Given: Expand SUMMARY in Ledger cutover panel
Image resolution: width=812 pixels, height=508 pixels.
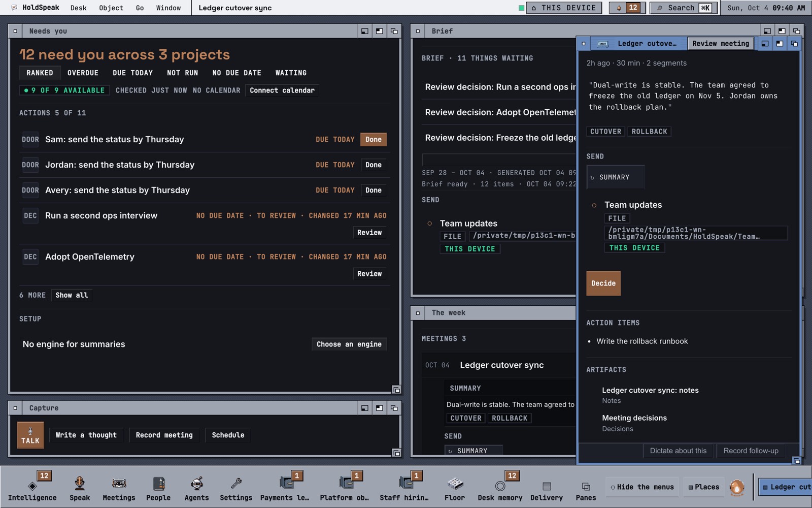Looking at the screenshot, I should click(x=615, y=177).
